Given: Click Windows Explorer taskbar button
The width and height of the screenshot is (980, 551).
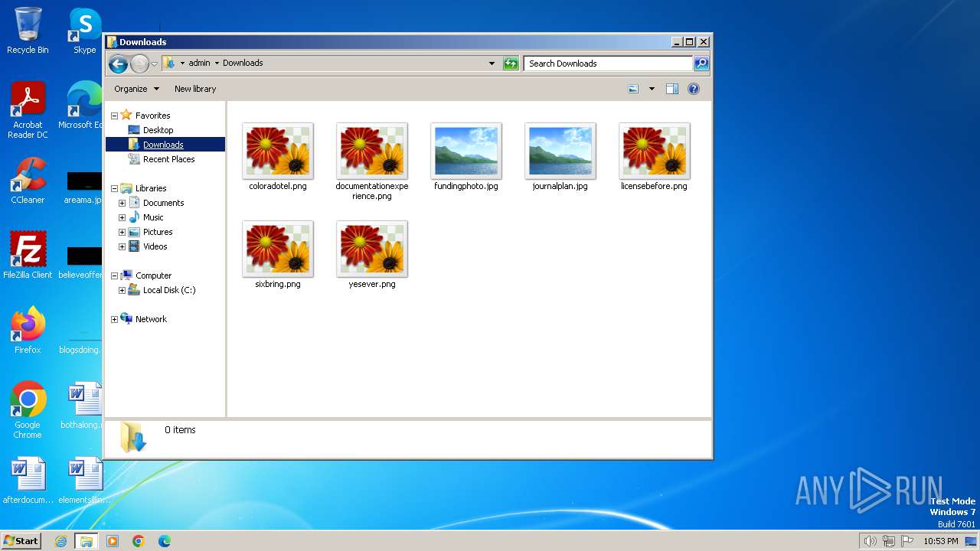Looking at the screenshot, I should pyautogui.click(x=86, y=541).
